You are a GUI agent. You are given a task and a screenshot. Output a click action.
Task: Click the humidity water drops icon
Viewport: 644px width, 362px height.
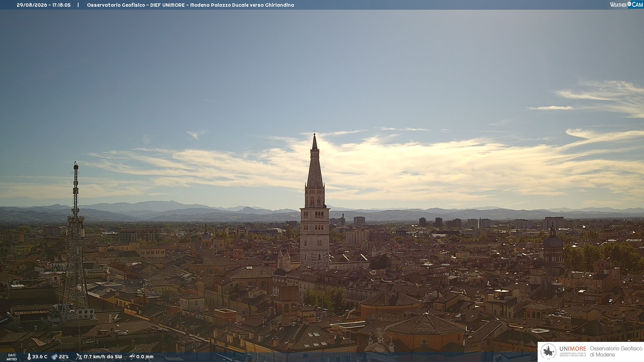pyautogui.click(x=54, y=357)
